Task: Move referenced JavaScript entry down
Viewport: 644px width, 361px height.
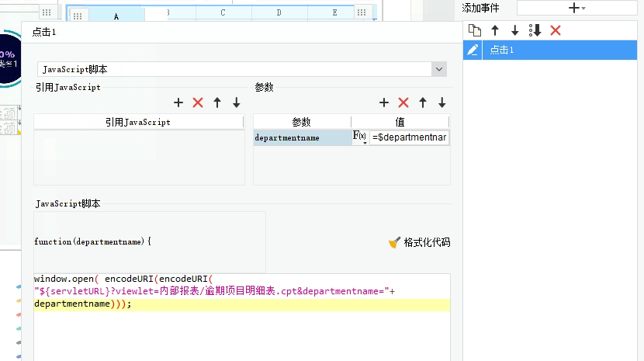Action: tap(237, 102)
